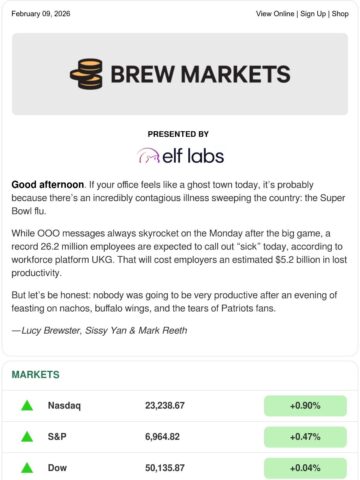This screenshot has height=480, width=360.
Task: Click the elf labs wordmark text
Action: click(193, 156)
